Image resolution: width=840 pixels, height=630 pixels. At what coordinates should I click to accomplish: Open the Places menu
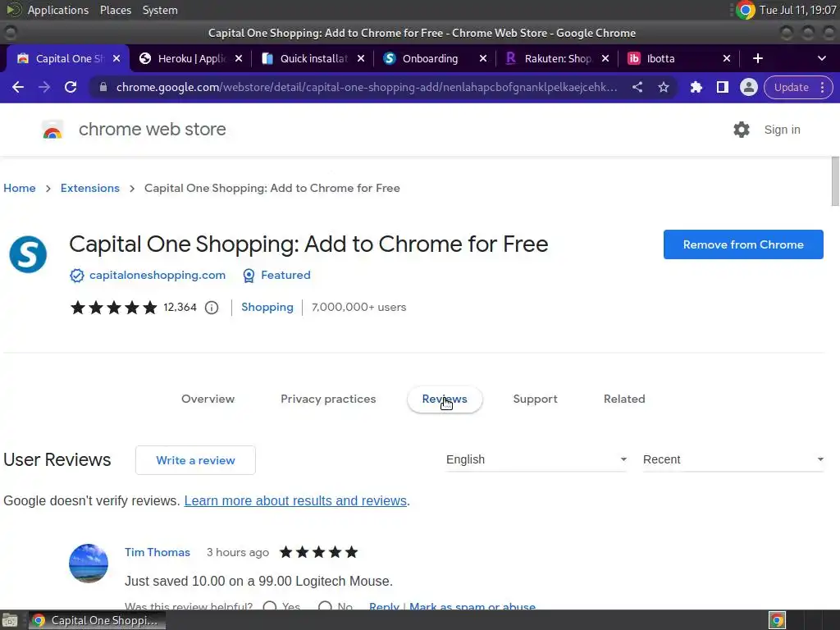pyautogui.click(x=116, y=10)
